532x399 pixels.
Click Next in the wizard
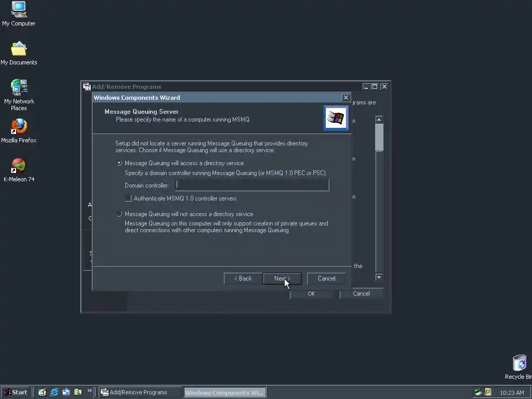[282, 278]
